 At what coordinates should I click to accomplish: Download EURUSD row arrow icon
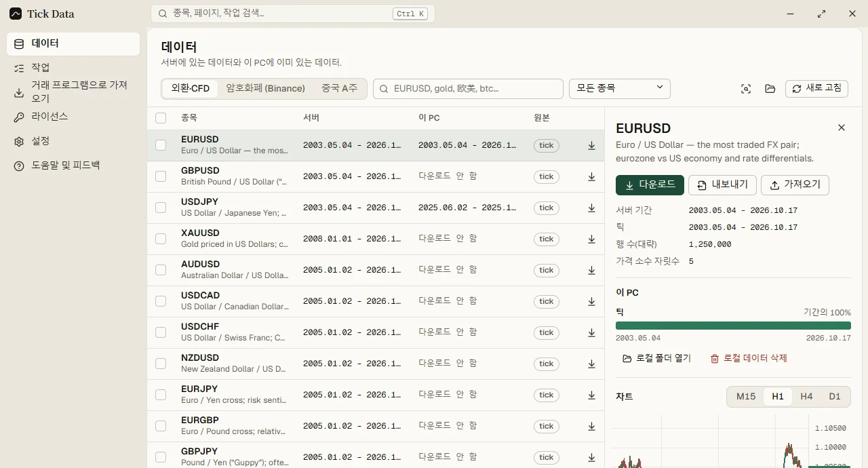pyautogui.click(x=591, y=146)
